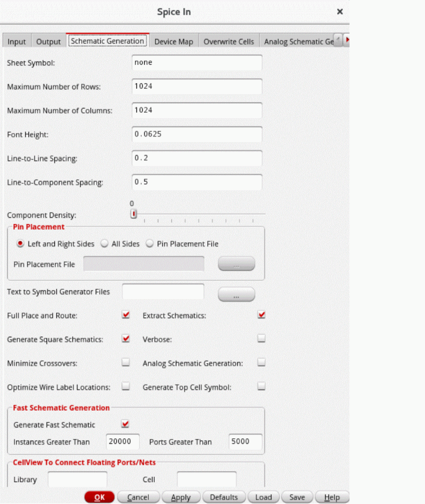Browse for Pin Placement File
Image resolution: width=425 pixels, height=504 pixels.
tap(236, 264)
